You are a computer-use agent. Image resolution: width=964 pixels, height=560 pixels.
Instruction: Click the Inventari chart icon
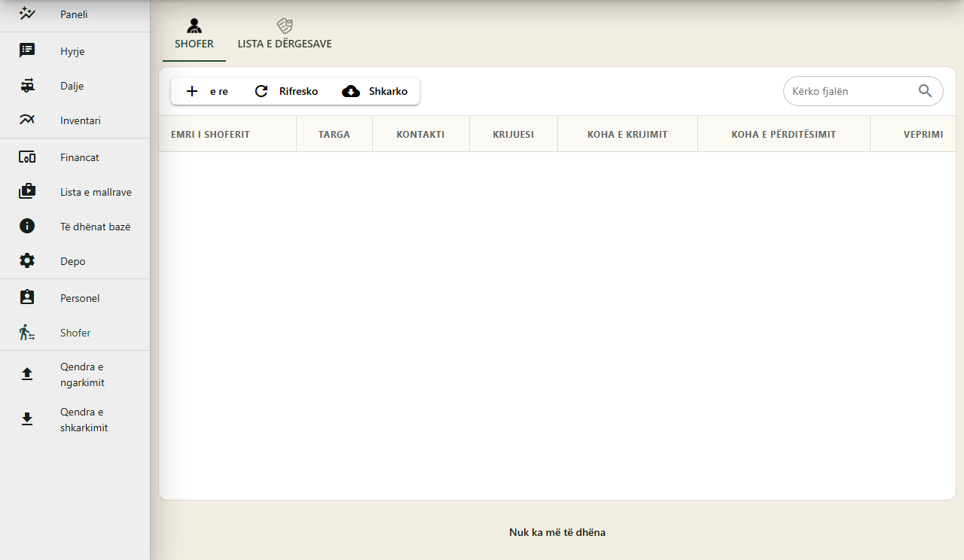(27, 120)
